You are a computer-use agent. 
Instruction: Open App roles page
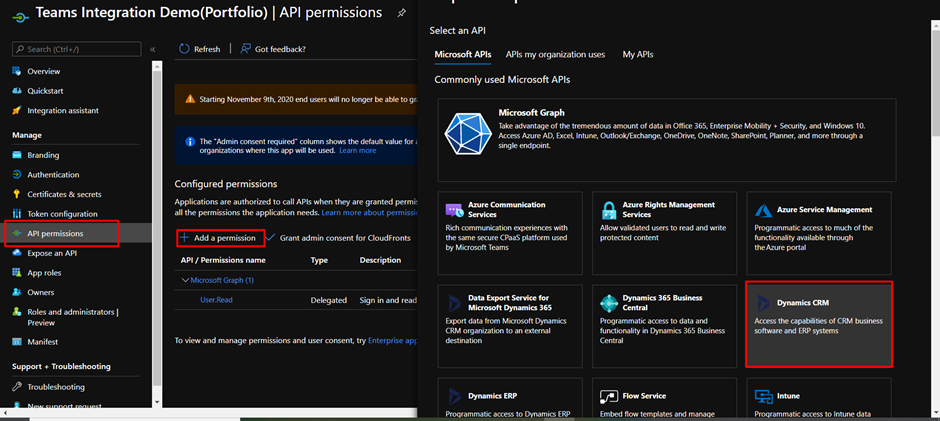click(x=44, y=273)
